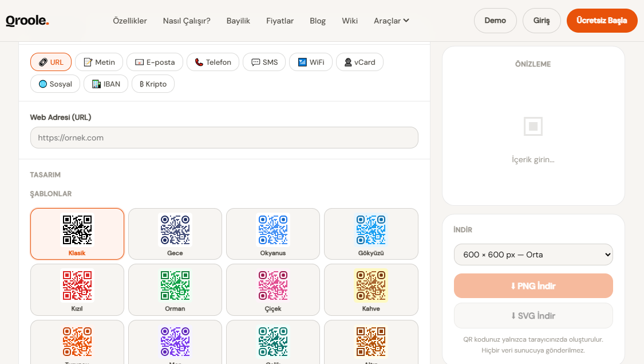Open the Blog page
Viewport: 644px width, 364px height.
(318, 21)
